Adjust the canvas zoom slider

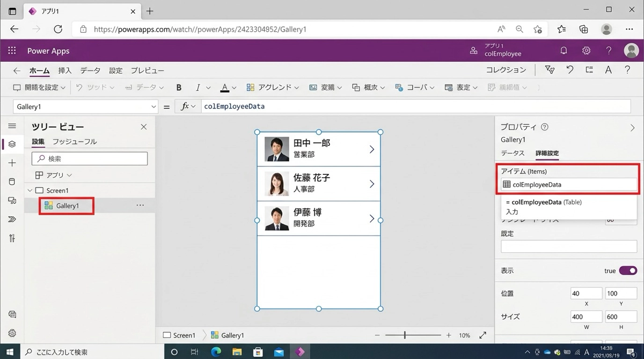click(x=405, y=335)
